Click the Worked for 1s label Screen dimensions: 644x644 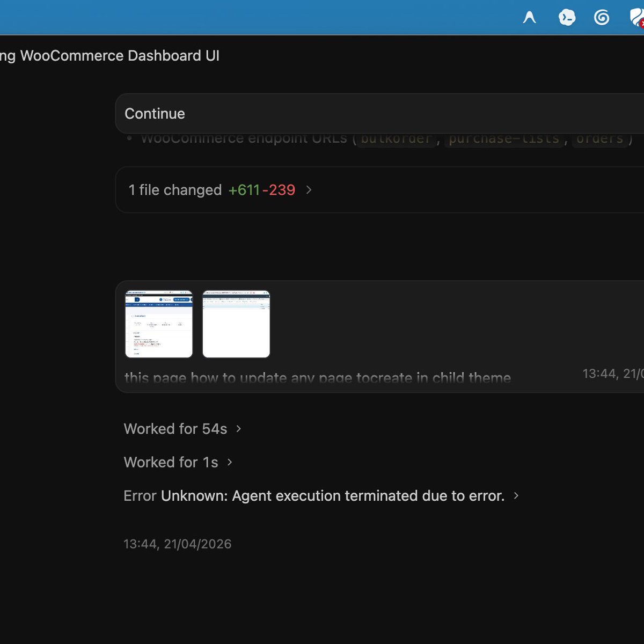pyautogui.click(x=171, y=462)
